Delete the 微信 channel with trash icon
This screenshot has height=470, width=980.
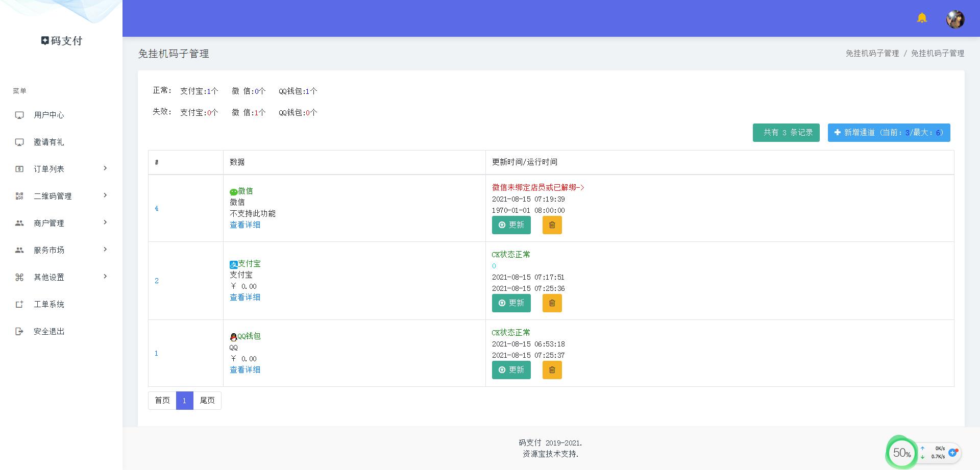552,225
